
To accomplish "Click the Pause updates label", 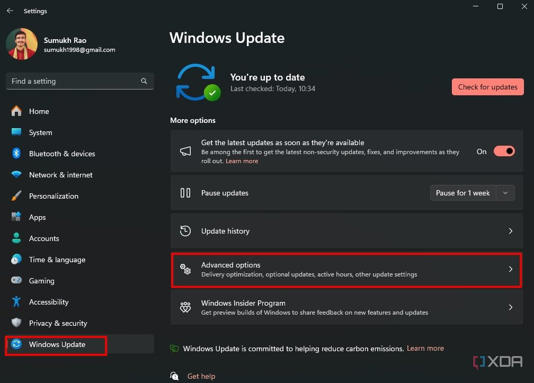I will [224, 193].
